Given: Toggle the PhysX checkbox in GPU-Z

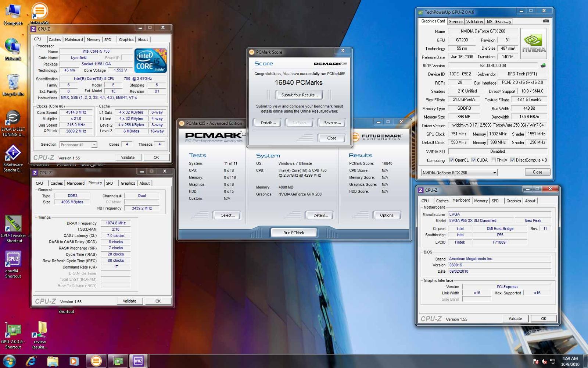Looking at the screenshot, I should click(493, 160).
